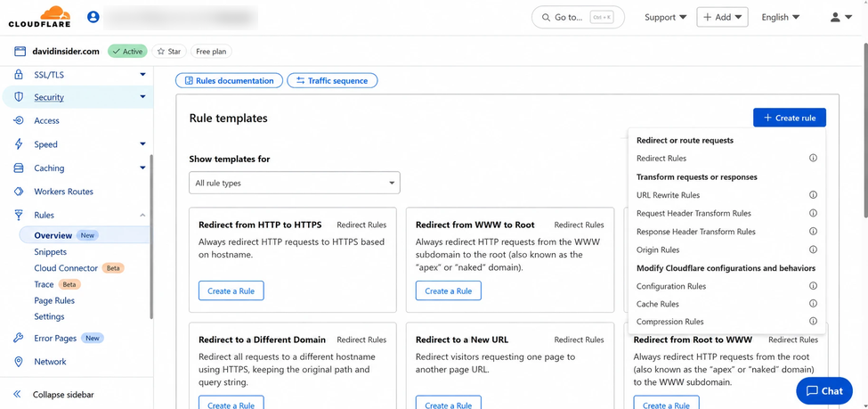Open Rules documentation
This screenshot has height=409, width=868.
(x=229, y=80)
